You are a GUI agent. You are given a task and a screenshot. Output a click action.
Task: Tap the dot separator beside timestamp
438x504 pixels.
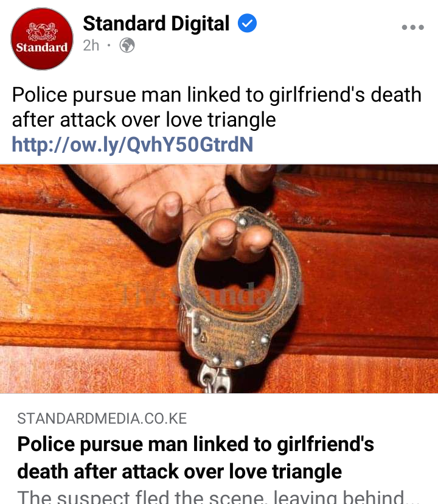point(109,45)
